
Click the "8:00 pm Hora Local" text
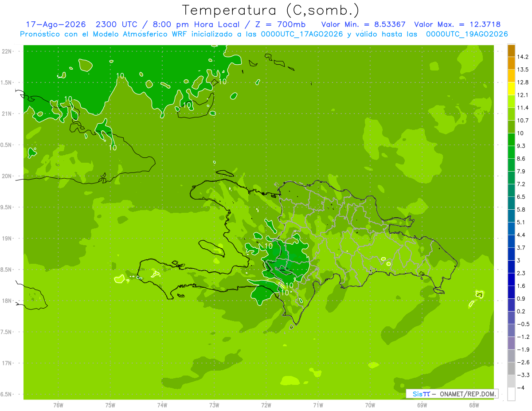196,24
